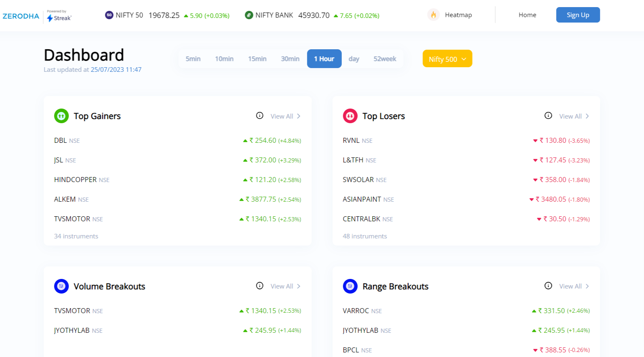This screenshot has width=644, height=357.
Task: Open ALKEM stock row
Action: coord(177,199)
